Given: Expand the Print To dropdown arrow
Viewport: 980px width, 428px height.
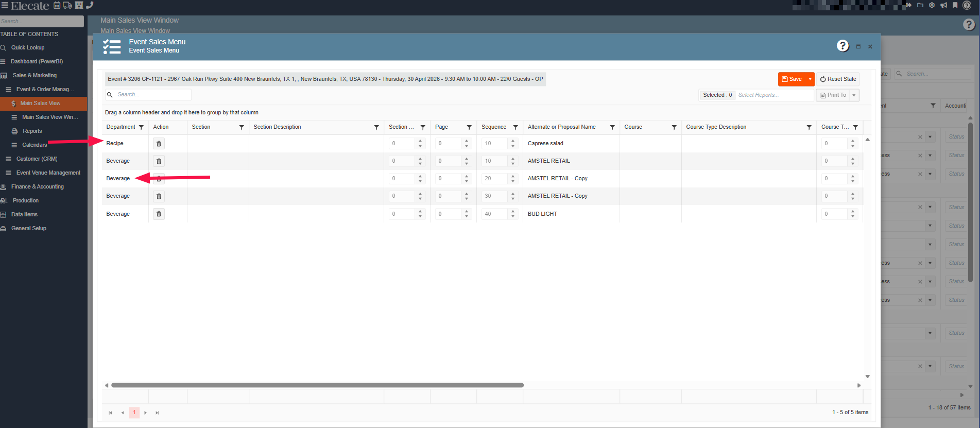Looking at the screenshot, I should click(854, 95).
